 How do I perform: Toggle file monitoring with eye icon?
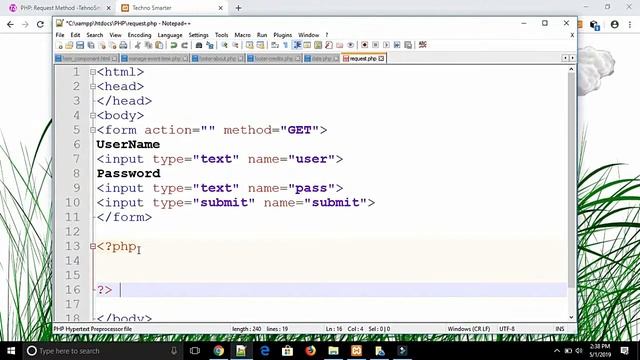coord(351,45)
